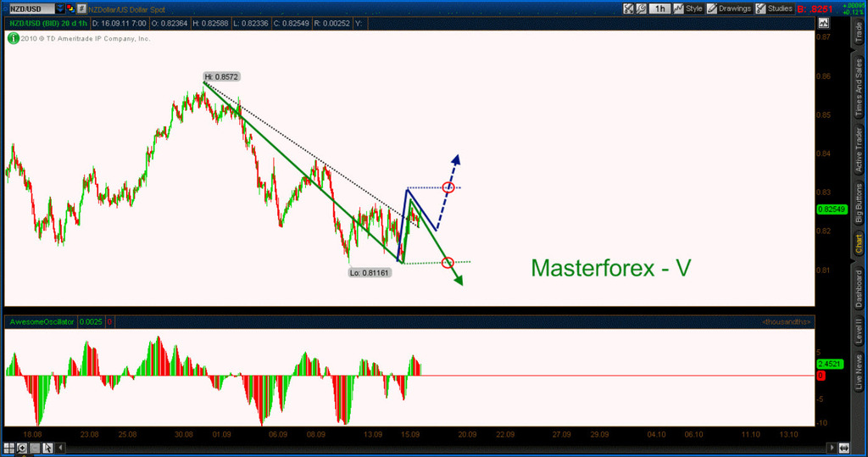Click the 0.87 price axis label
Image resolution: width=868 pixels, height=457 pixels.
click(x=823, y=37)
